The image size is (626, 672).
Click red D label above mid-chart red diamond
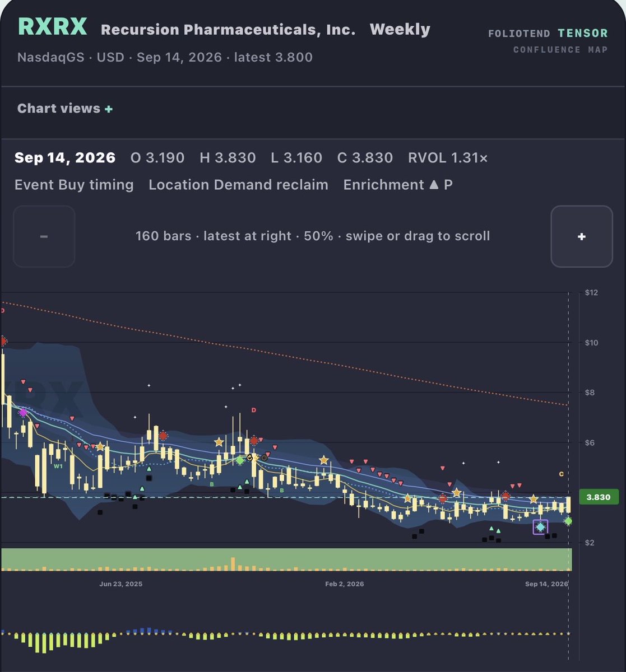[253, 410]
